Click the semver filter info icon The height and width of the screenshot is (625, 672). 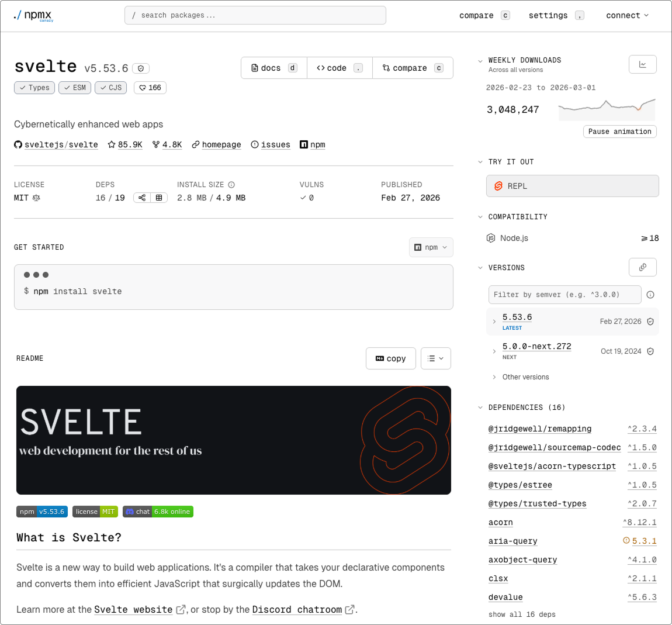(650, 295)
